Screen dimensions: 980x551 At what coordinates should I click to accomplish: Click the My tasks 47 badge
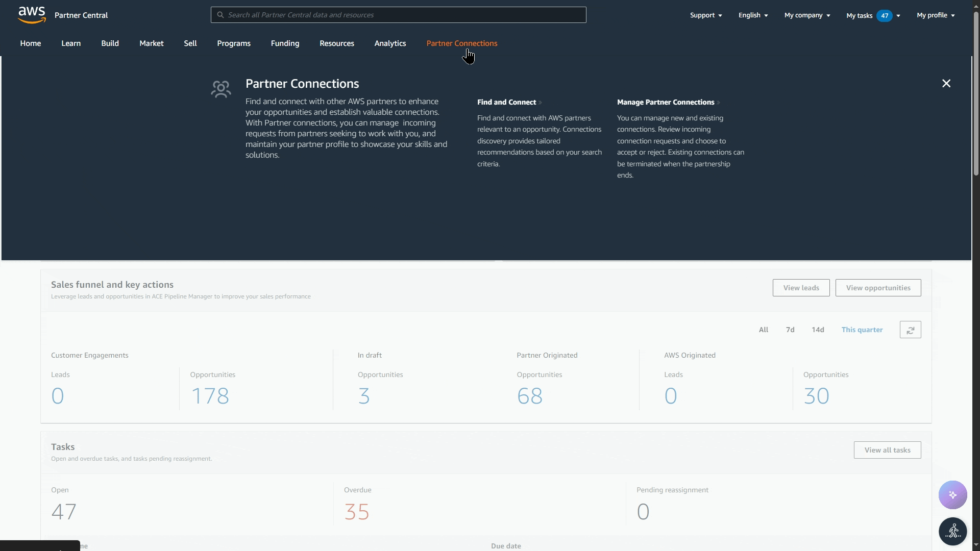[x=884, y=16]
